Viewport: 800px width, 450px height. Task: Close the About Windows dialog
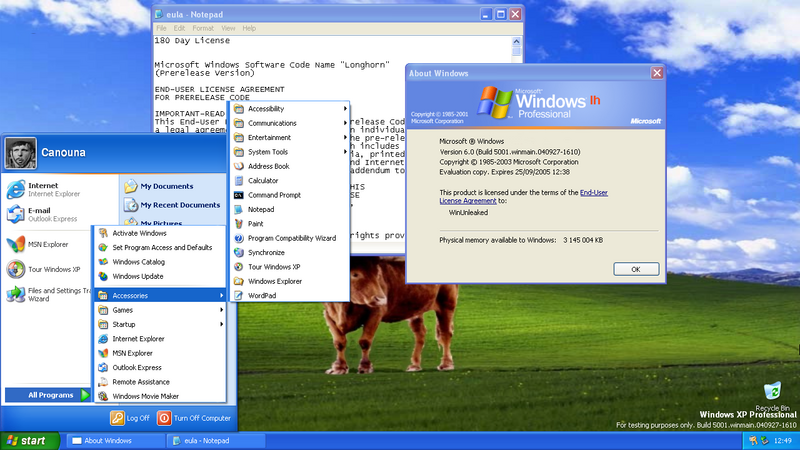[x=657, y=73]
